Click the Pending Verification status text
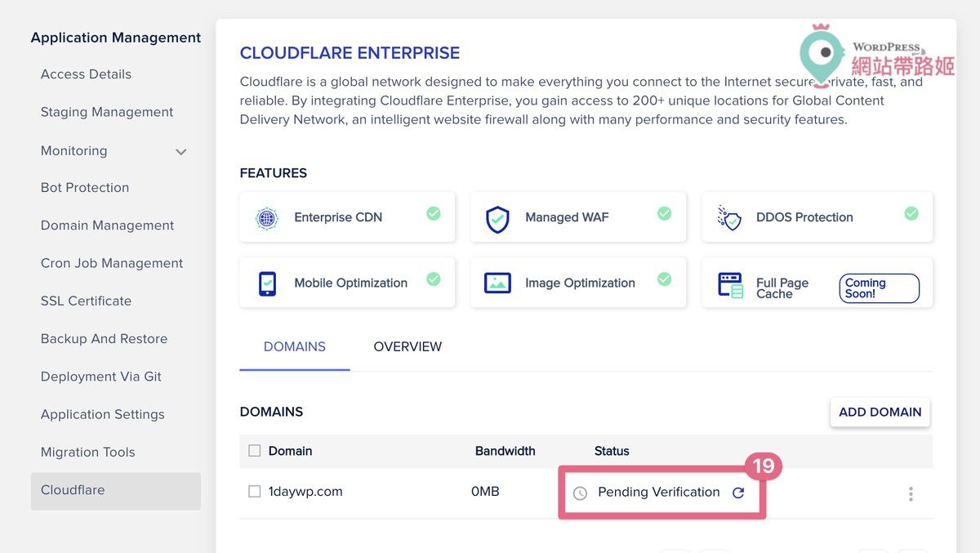 (x=659, y=493)
